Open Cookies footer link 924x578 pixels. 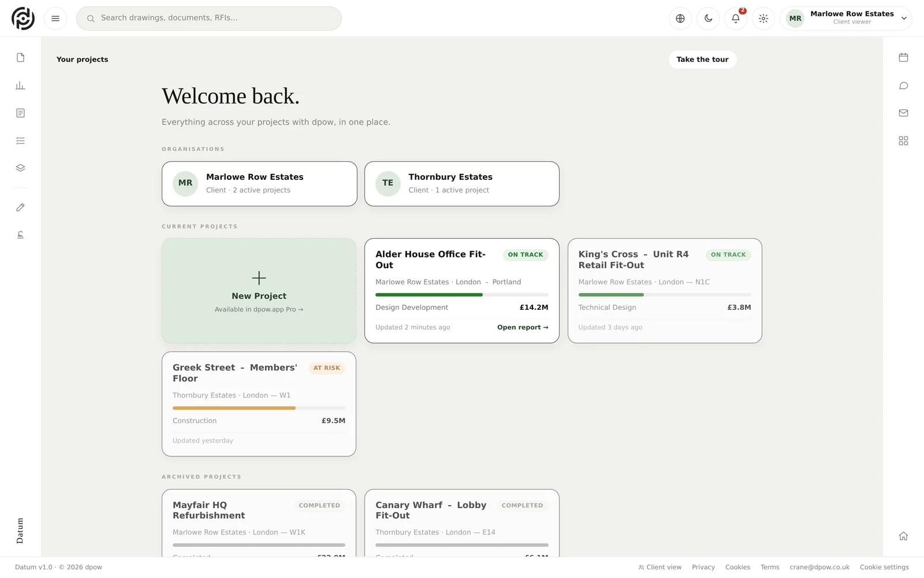[737, 568]
